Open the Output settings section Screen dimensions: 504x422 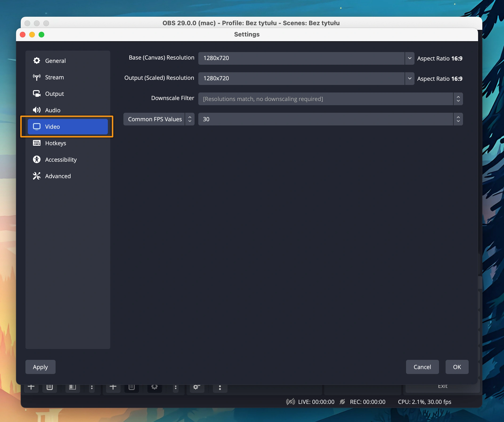tap(54, 94)
